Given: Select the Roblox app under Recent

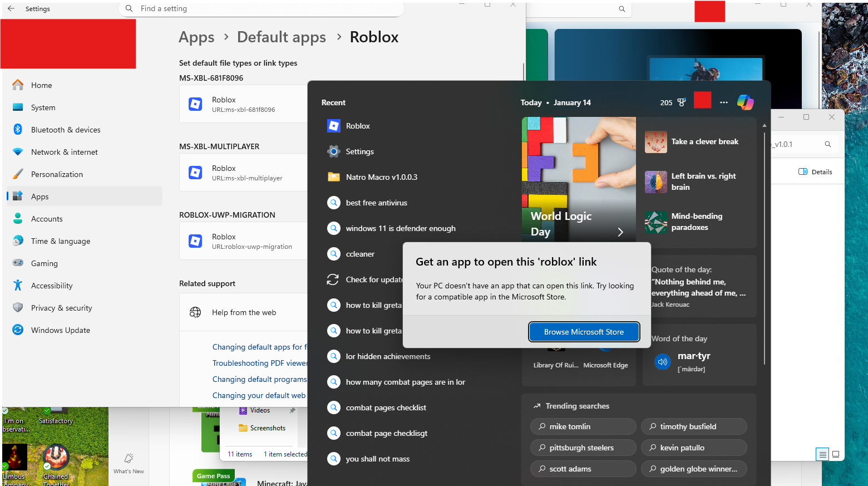Looking at the screenshot, I should (x=357, y=126).
